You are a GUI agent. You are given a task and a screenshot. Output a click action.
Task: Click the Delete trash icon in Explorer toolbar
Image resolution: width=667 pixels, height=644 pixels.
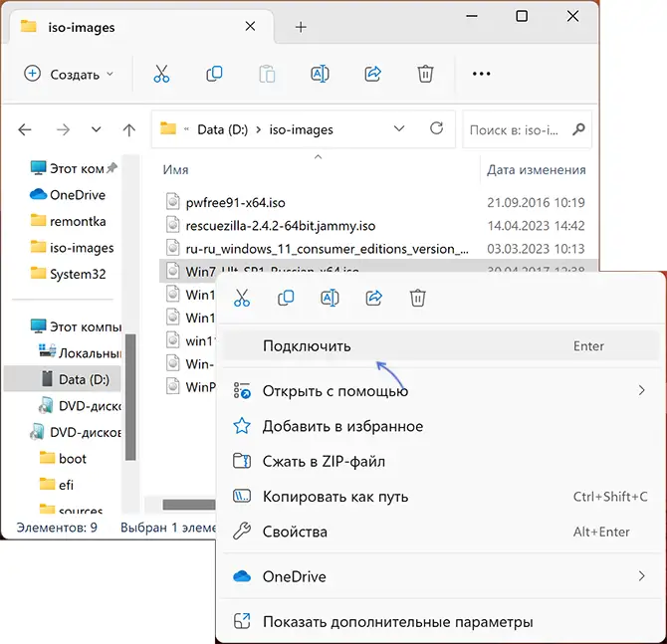pyautogui.click(x=425, y=74)
